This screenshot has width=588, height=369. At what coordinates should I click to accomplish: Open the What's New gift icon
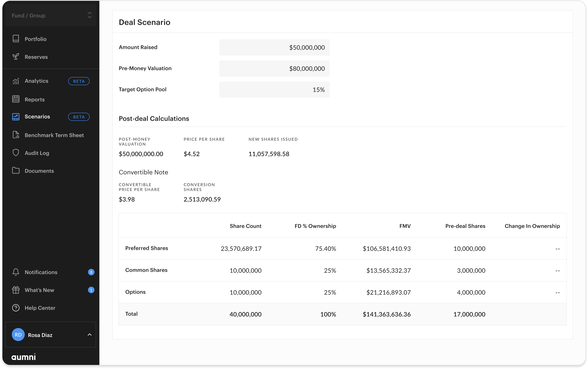point(16,290)
